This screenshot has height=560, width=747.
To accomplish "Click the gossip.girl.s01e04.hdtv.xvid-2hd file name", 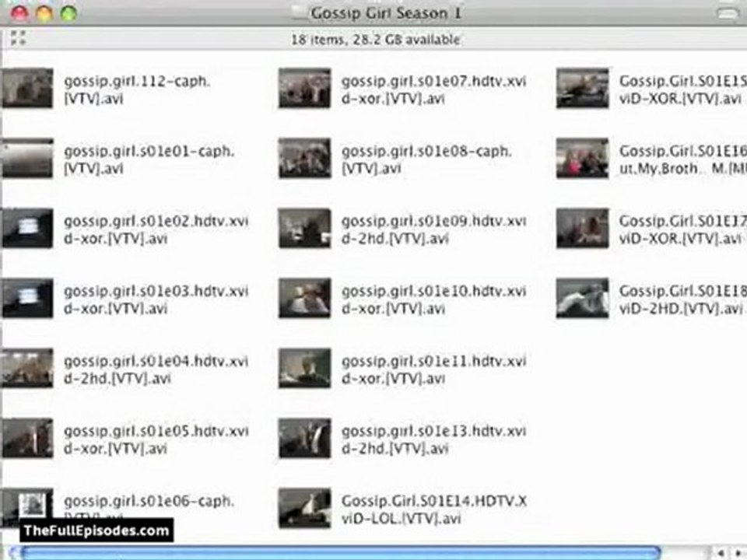I will click(x=156, y=369).
